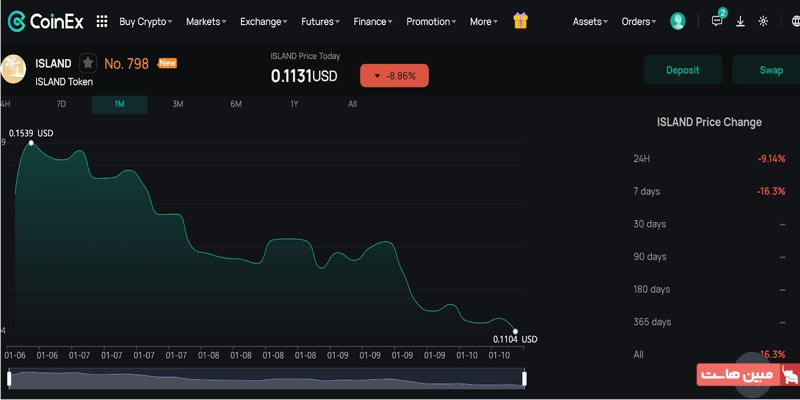The height and width of the screenshot is (400, 800).
Task: Click the ISLAND Token subtitle
Action: tap(64, 82)
